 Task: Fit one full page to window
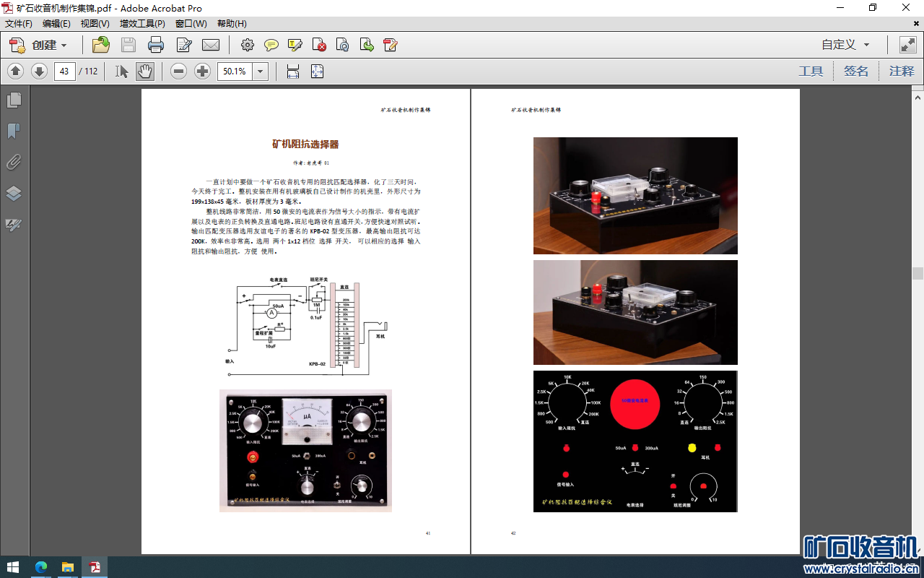tap(317, 71)
